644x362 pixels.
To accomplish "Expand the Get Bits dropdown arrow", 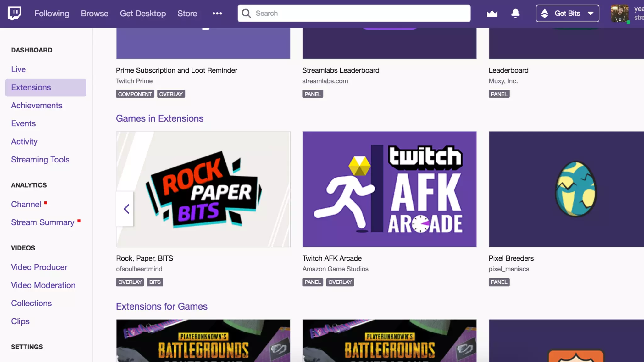I will pyautogui.click(x=591, y=13).
